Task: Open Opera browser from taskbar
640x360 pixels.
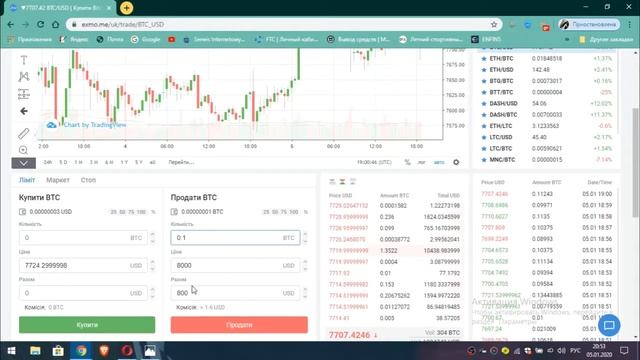Action: click(127, 351)
